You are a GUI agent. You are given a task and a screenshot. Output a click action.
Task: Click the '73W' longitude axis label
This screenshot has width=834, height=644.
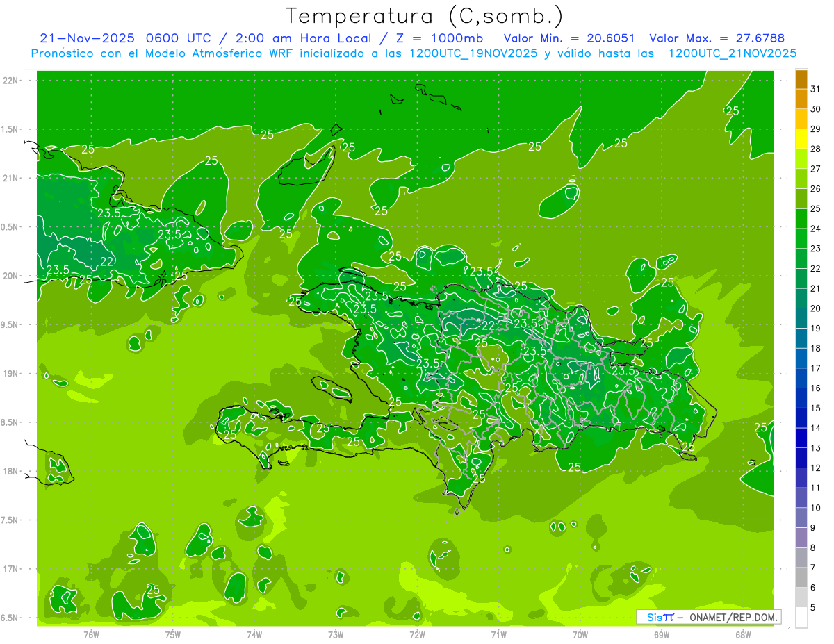[x=336, y=634]
